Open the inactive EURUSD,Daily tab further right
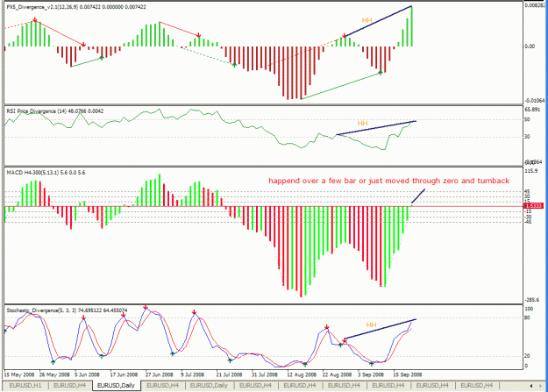548x392 pixels. tap(209, 385)
